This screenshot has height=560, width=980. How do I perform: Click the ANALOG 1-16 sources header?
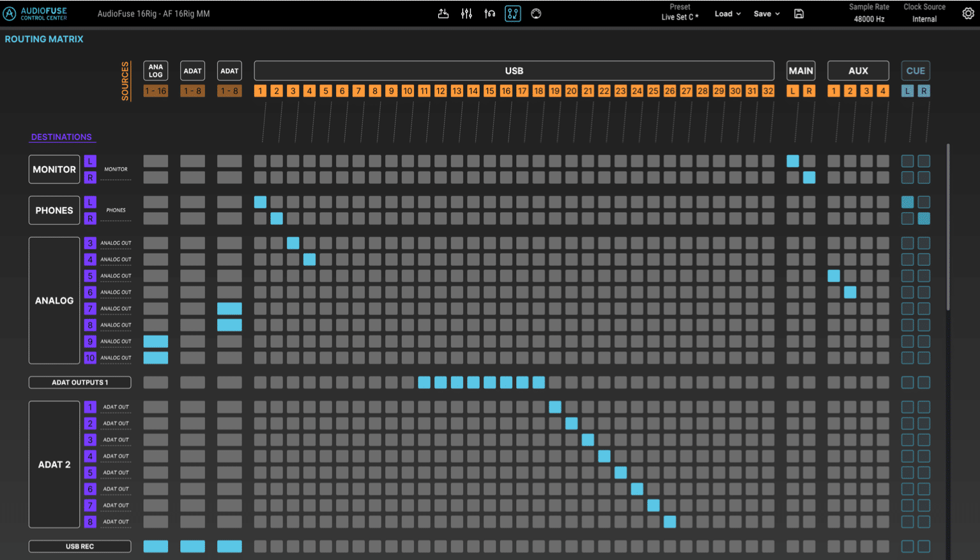pyautogui.click(x=156, y=71)
